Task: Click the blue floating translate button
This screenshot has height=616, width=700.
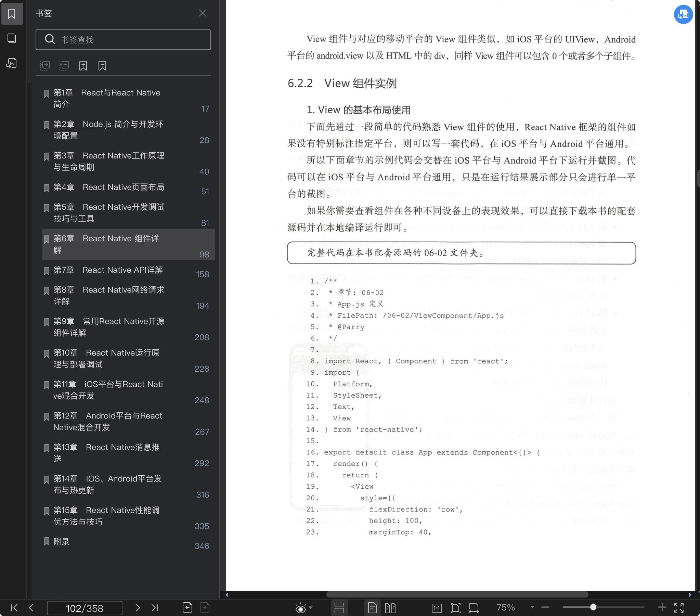Action: pyautogui.click(x=683, y=14)
